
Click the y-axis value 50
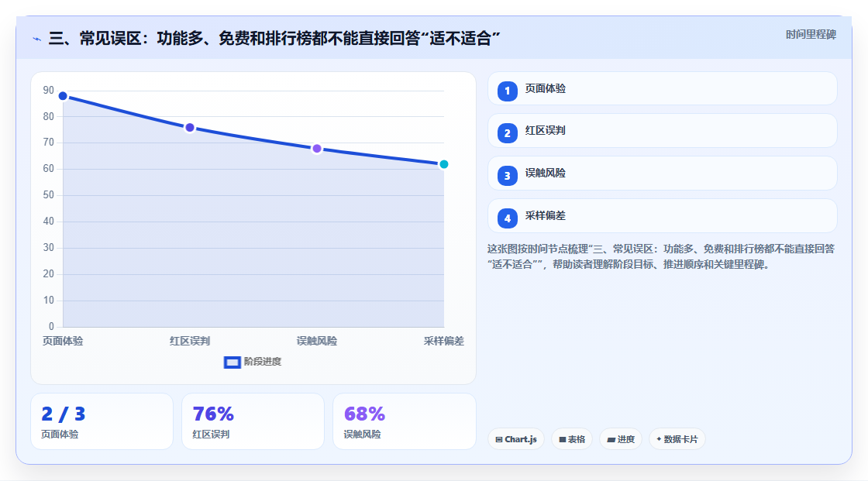[x=49, y=195]
